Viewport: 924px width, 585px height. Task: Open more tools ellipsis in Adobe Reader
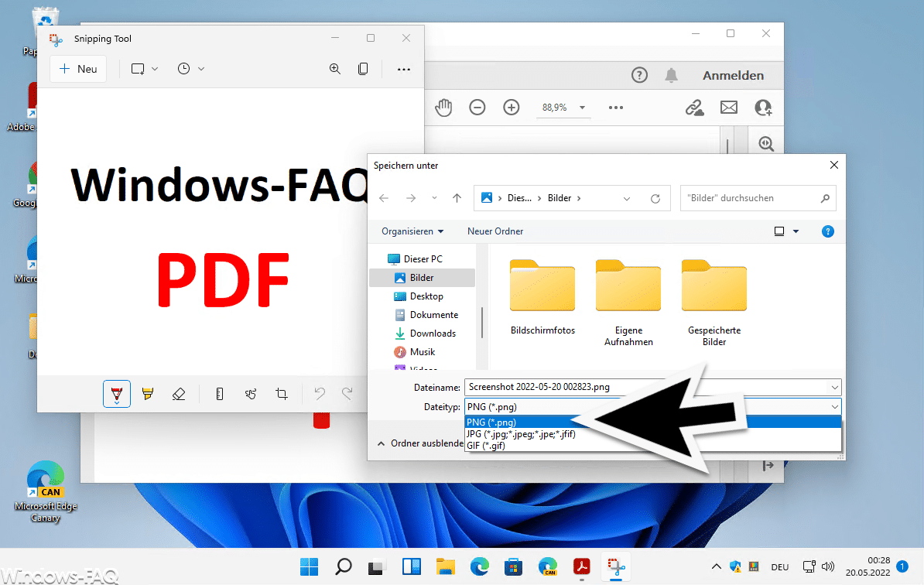click(616, 108)
